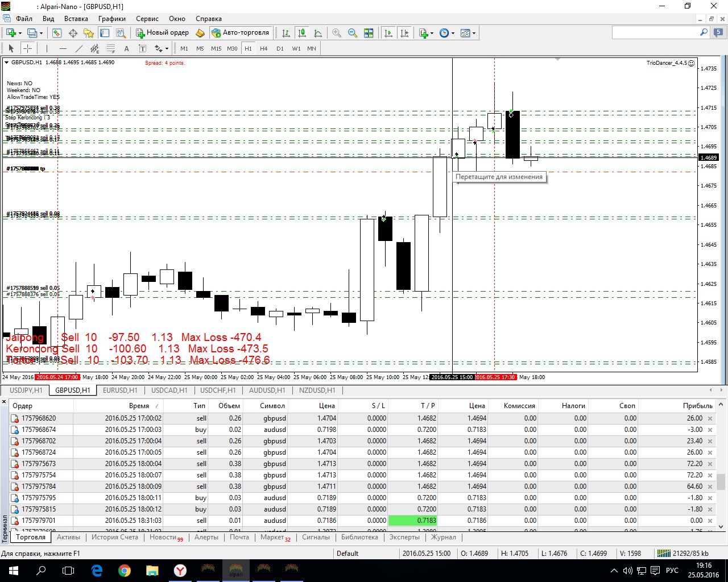
Task: Click the search input field
Action: [x=655, y=33]
